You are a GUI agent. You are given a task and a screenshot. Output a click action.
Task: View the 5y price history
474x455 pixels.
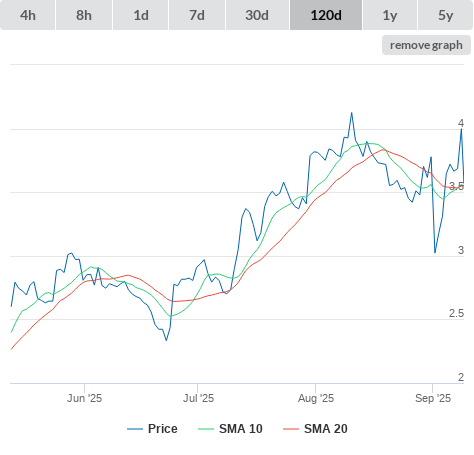pos(445,15)
